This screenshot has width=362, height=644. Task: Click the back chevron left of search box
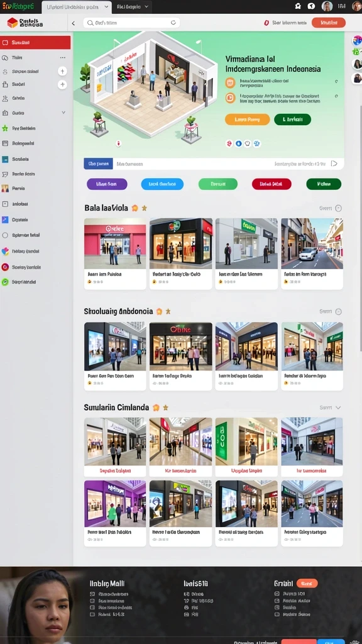tap(74, 23)
